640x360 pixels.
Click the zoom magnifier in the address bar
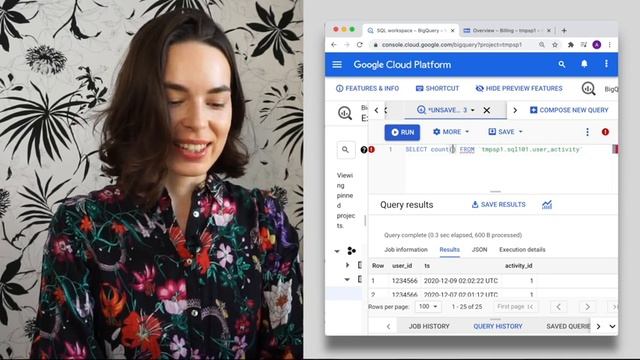[x=542, y=44]
